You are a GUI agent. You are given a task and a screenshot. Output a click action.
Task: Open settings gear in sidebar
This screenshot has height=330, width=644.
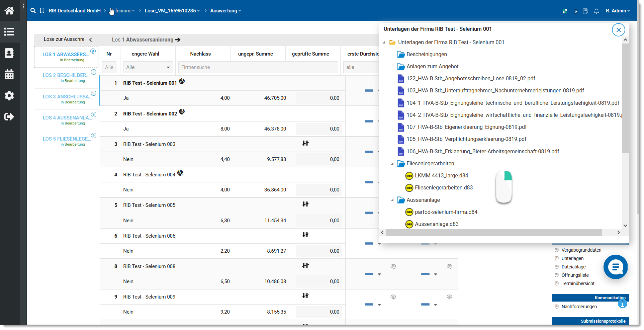click(x=9, y=96)
